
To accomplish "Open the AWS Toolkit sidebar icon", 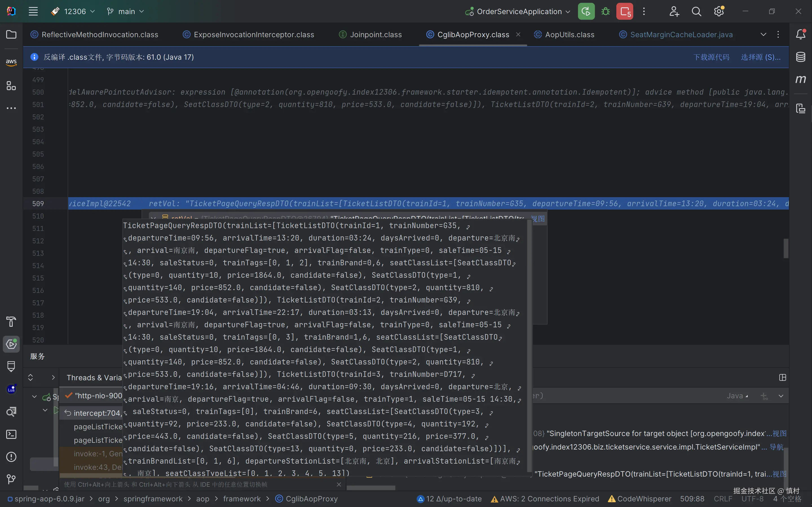I will click(x=11, y=62).
